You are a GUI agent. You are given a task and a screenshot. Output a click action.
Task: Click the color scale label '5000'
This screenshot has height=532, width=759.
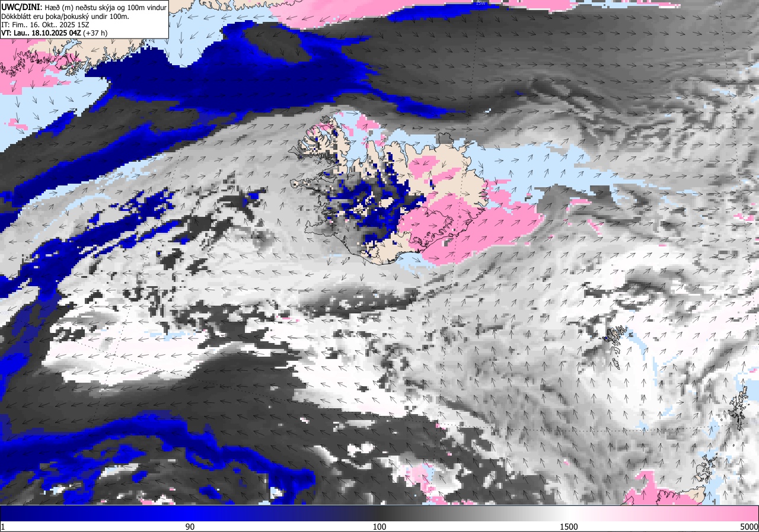(750, 527)
